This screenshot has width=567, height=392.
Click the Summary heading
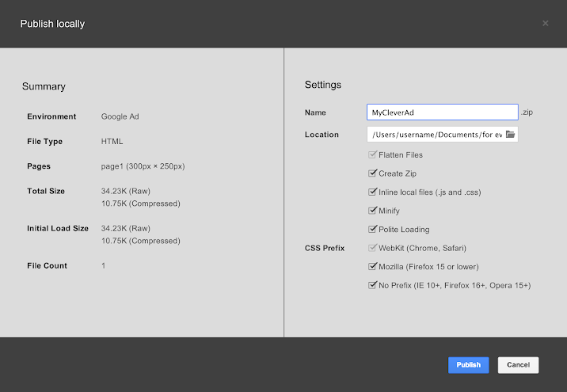(x=44, y=86)
